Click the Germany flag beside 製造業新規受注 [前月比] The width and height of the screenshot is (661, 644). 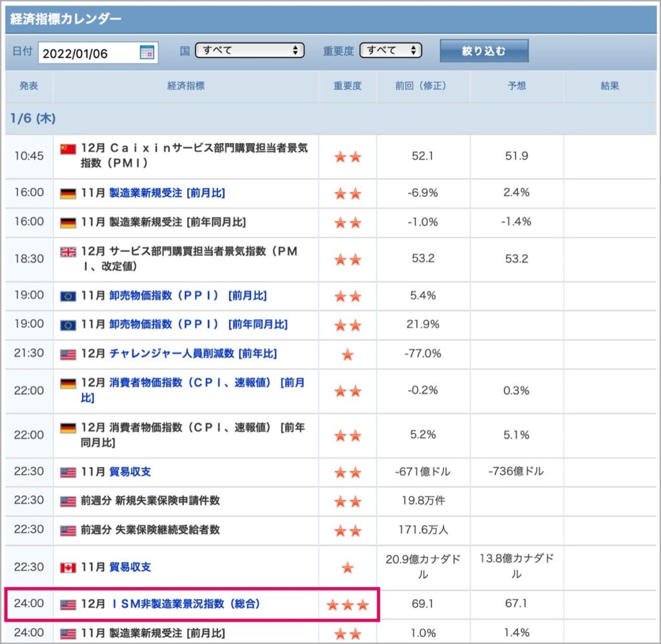point(68,194)
